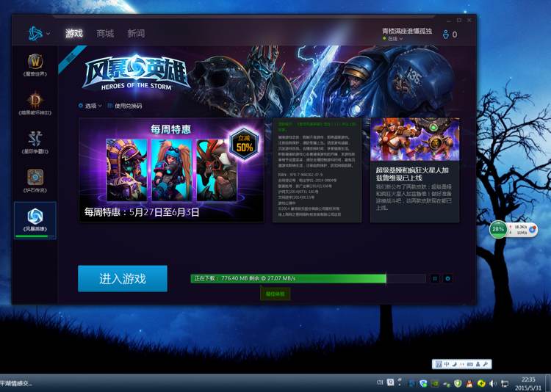The width and height of the screenshot is (551, 392).
Task: Switch to the 商城 tab
Action: 105,33
